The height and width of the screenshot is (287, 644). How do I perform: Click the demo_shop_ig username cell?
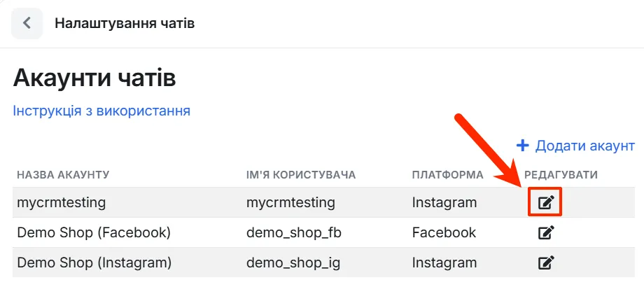[293, 262]
